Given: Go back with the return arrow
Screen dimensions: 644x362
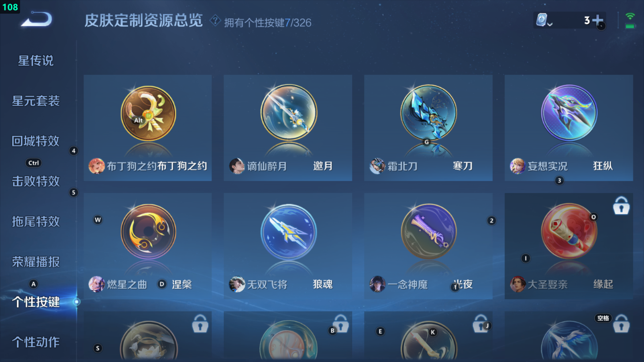Looking at the screenshot, I should [x=37, y=19].
